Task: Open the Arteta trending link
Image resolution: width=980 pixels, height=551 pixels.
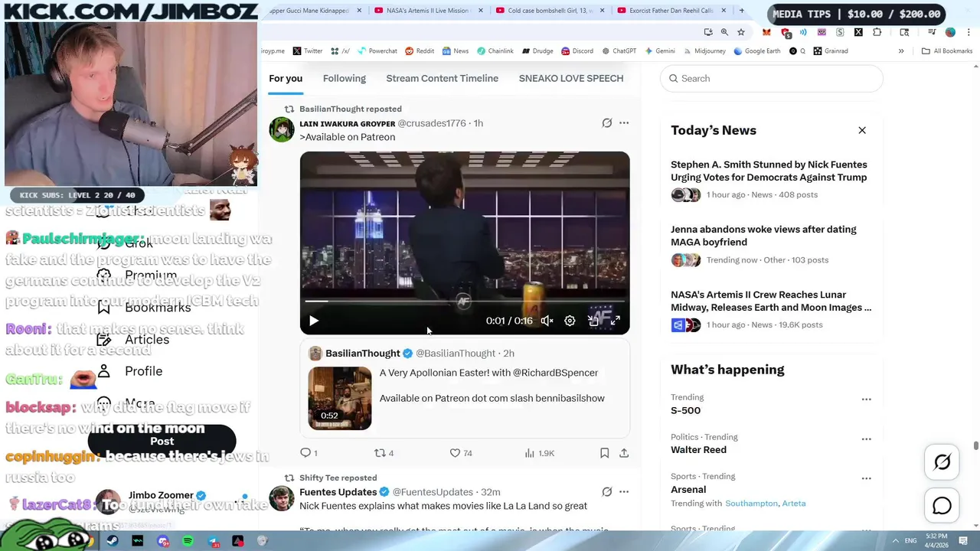Action: [793, 504]
